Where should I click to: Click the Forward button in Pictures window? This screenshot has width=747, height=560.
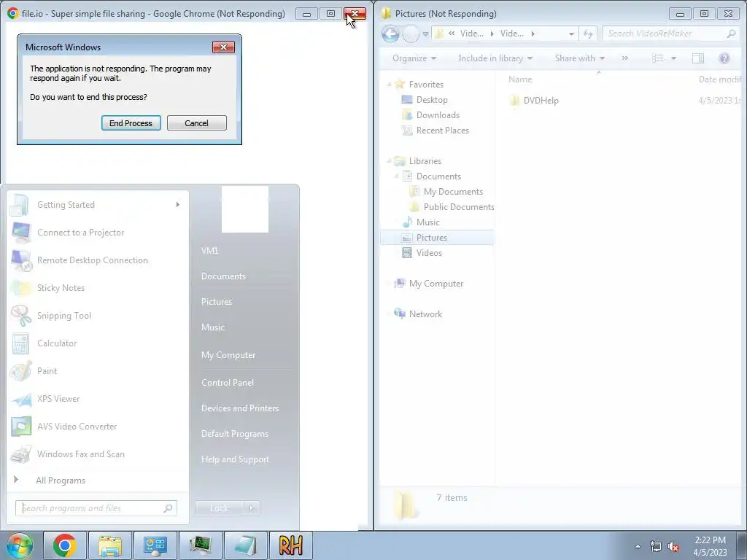pos(411,34)
